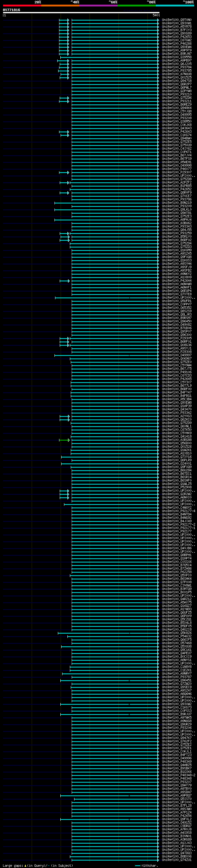
Task: Open hit UniRef100_Q93XW1
Action: pos(176,23)
